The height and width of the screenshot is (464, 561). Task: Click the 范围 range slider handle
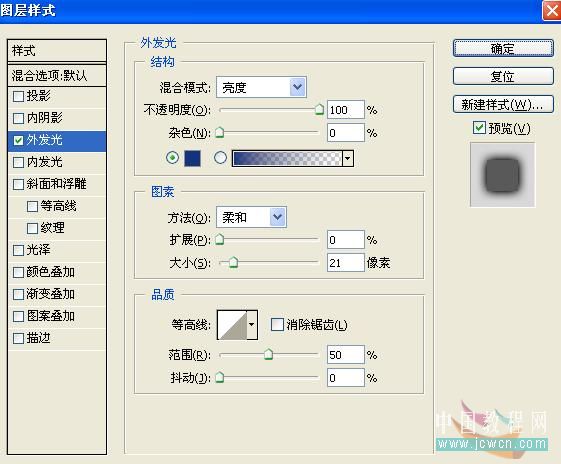click(x=268, y=355)
